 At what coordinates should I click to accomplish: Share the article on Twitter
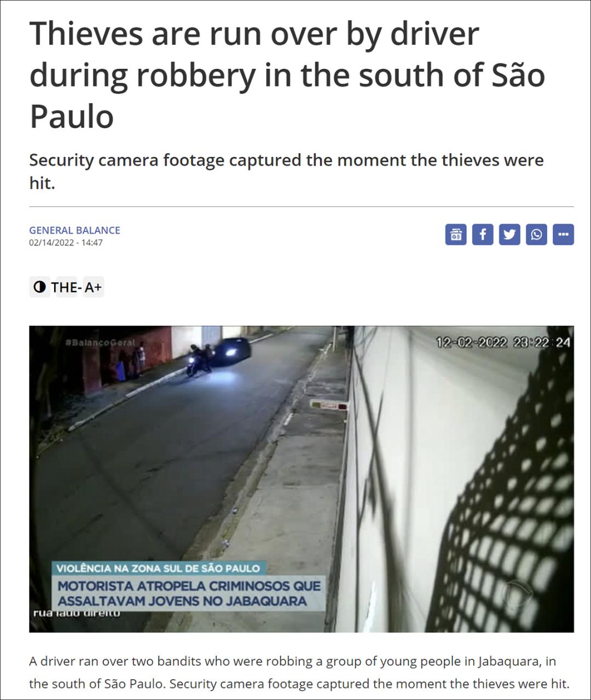[509, 234]
